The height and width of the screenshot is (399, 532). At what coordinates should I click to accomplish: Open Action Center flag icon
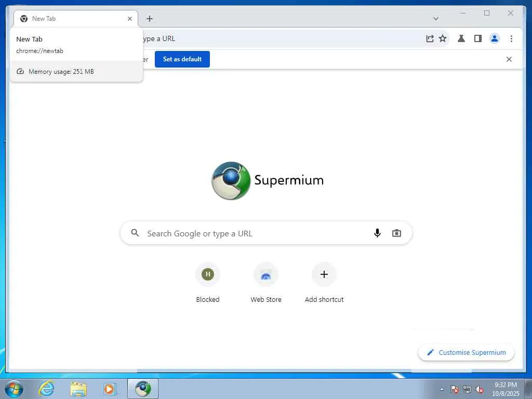point(454,390)
